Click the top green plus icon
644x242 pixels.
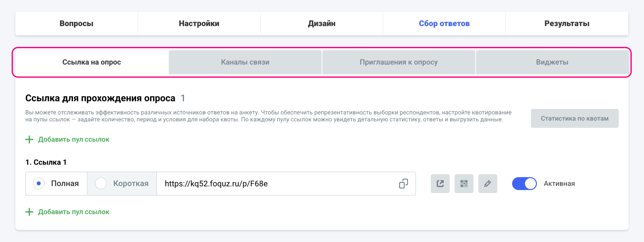(x=29, y=139)
